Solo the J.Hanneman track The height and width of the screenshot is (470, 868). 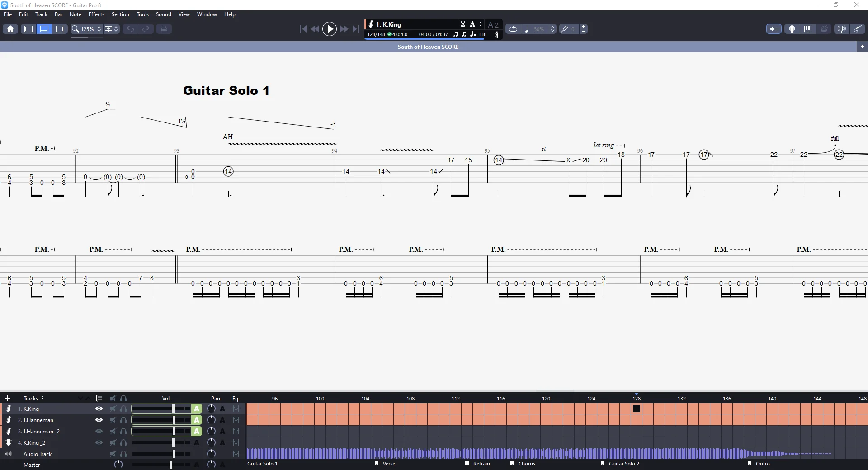tap(123, 420)
